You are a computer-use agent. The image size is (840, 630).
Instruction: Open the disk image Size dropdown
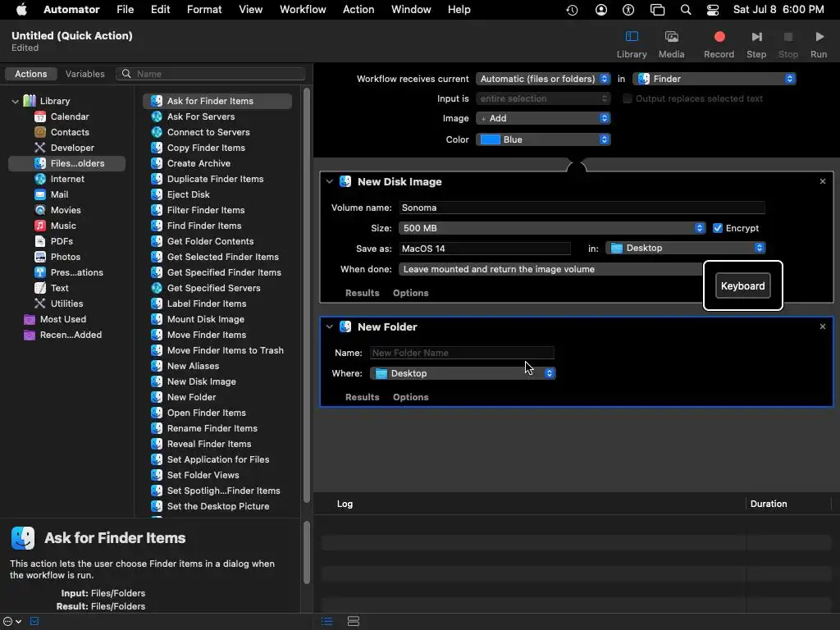(x=552, y=228)
